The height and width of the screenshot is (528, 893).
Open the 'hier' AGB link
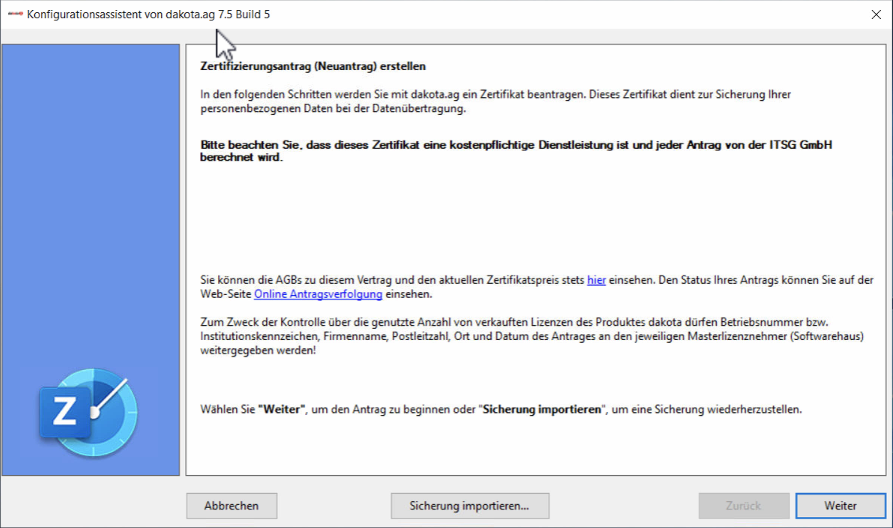pos(596,280)
